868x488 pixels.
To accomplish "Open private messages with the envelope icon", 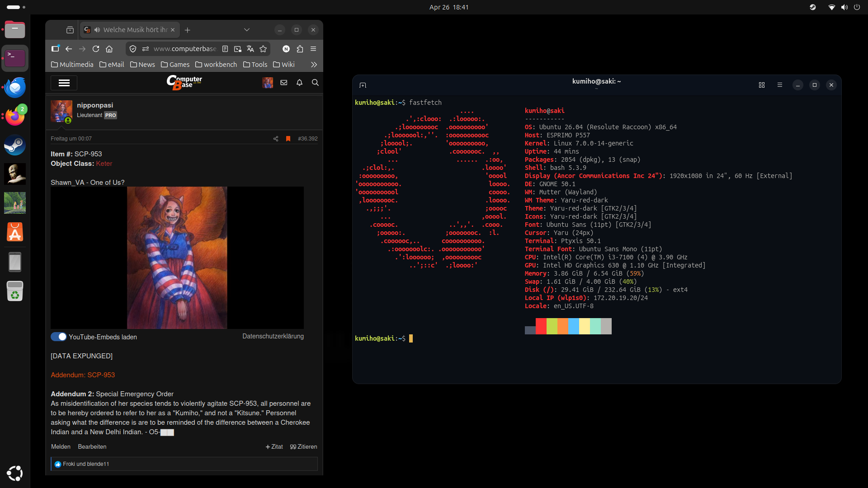I will point(284,83).
